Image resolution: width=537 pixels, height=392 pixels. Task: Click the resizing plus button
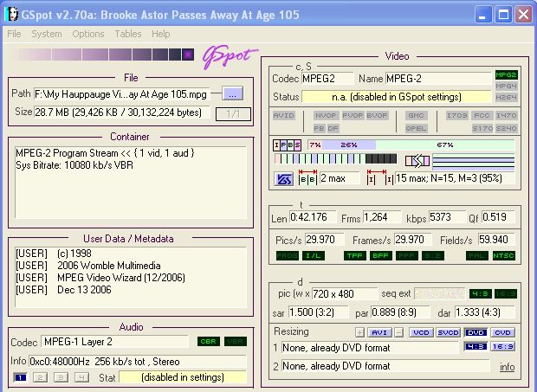pyautogui.click(x=359, y=332)
